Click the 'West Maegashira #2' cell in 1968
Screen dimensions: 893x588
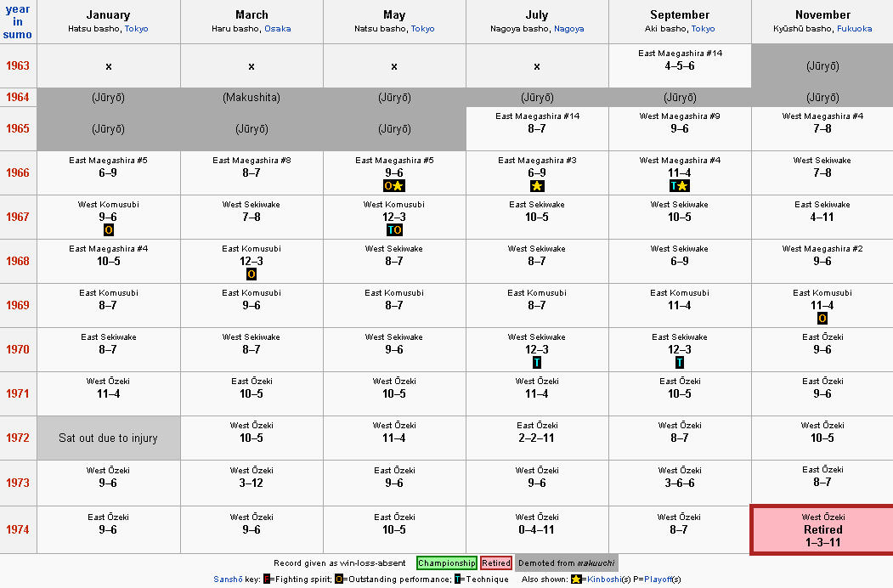pos(822,261)
